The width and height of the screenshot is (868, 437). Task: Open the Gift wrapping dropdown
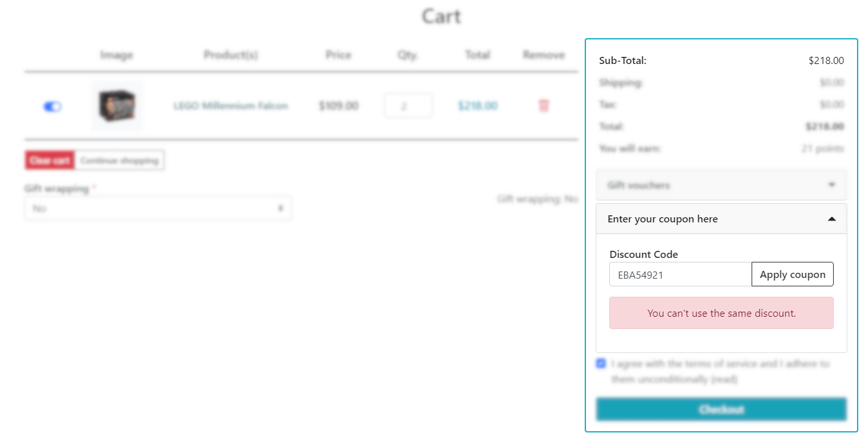(158, 208)
